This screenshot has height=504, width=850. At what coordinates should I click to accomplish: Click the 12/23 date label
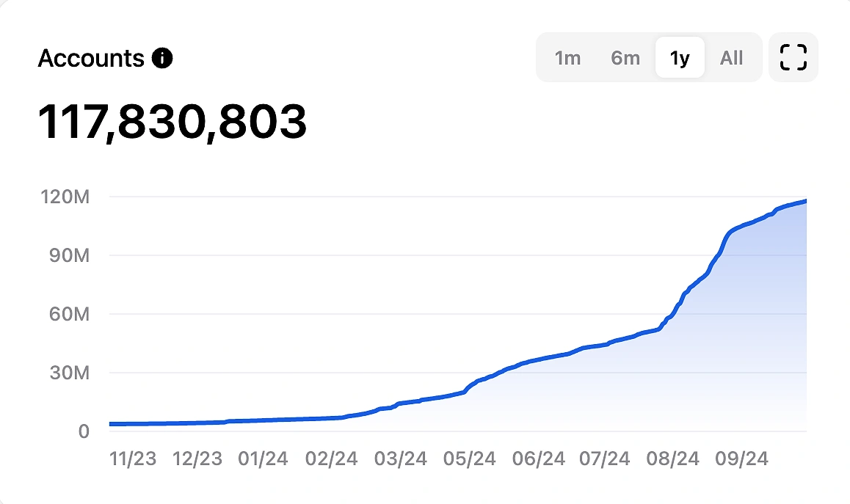coord(197,459)
